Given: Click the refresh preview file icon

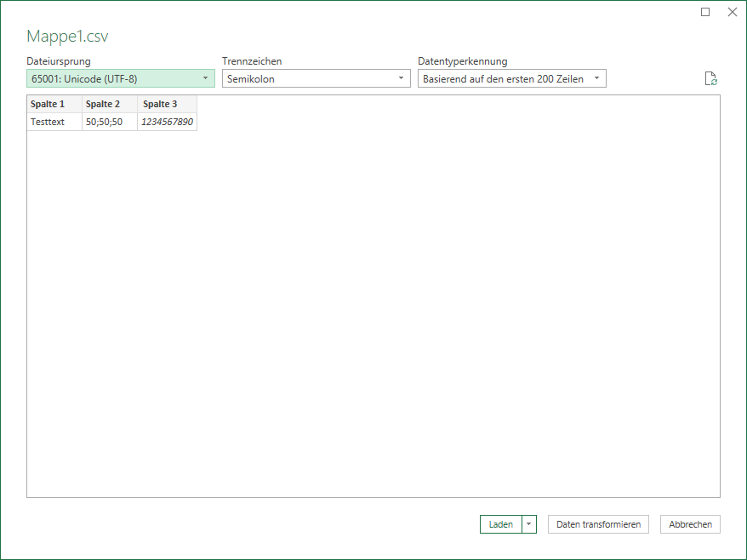Looking at the screenshot, I should tap(710, 78).
